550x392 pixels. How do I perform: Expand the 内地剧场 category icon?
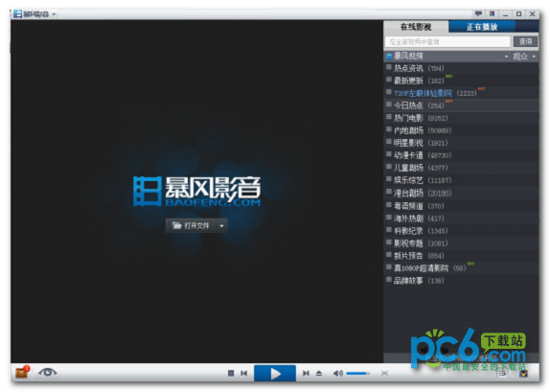[389, 129]
